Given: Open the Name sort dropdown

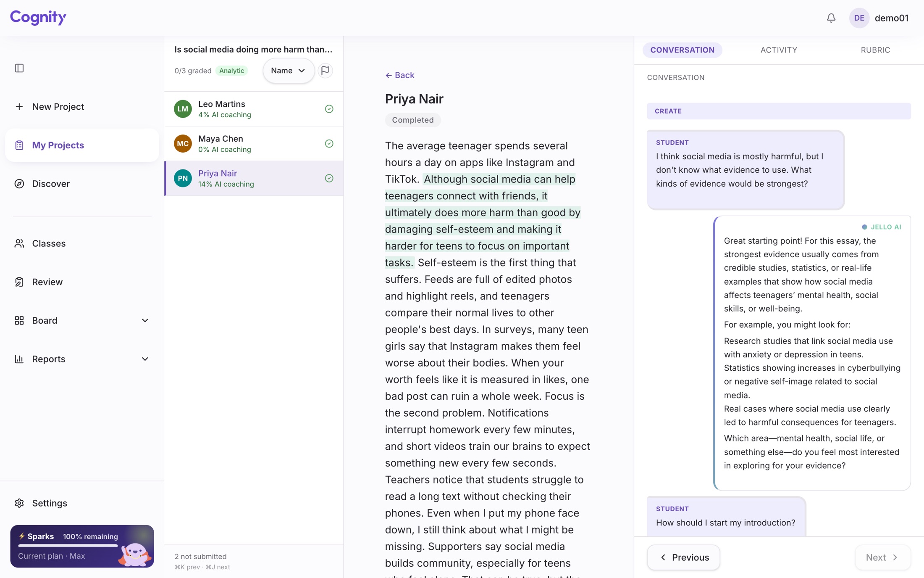Looking at the screenshot, I should click(288, 71).
